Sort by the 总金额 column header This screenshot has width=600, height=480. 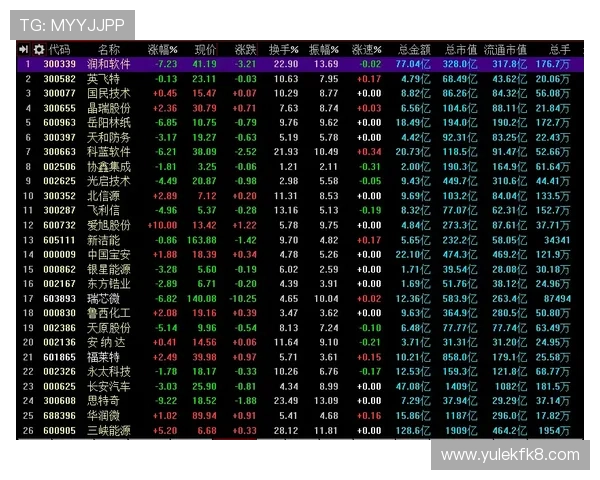(x=413, y=49)
